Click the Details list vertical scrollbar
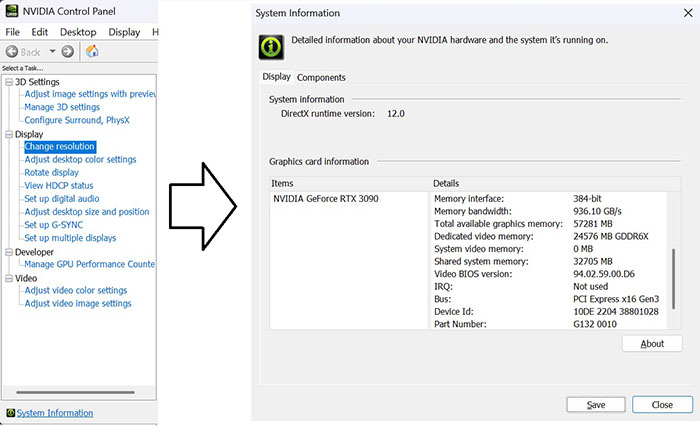 pyautogui.click(x=673, y=279)
